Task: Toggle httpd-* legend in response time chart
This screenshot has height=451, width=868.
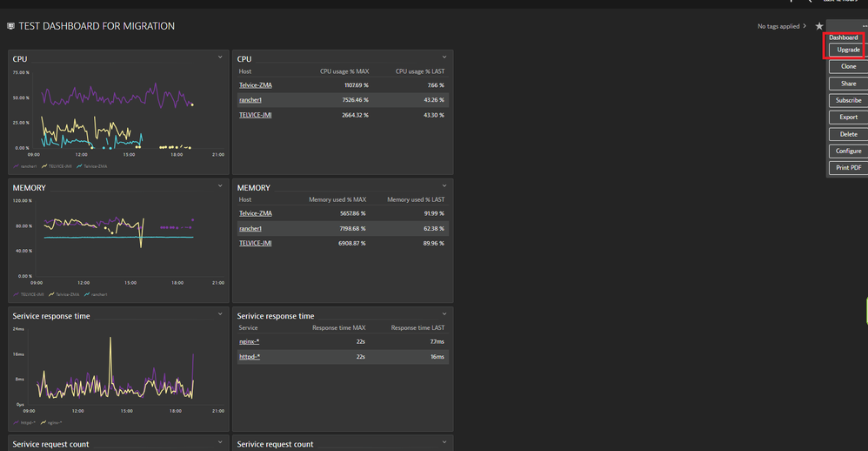Action: 23,423
